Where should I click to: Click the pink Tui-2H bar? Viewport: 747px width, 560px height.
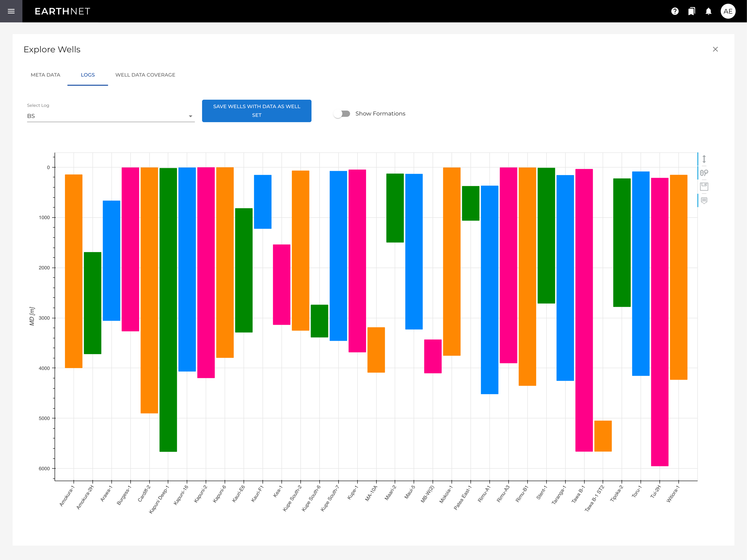[660, 322]
